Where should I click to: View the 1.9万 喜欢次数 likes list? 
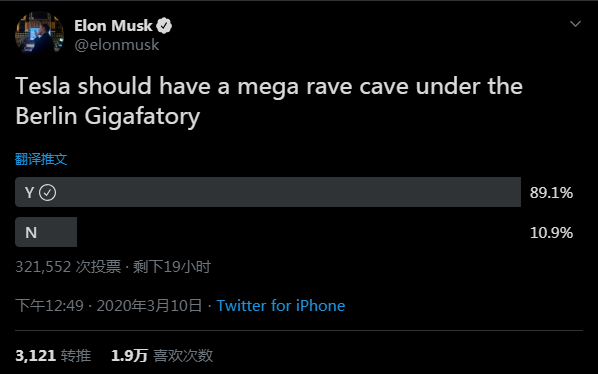point(162,356)
